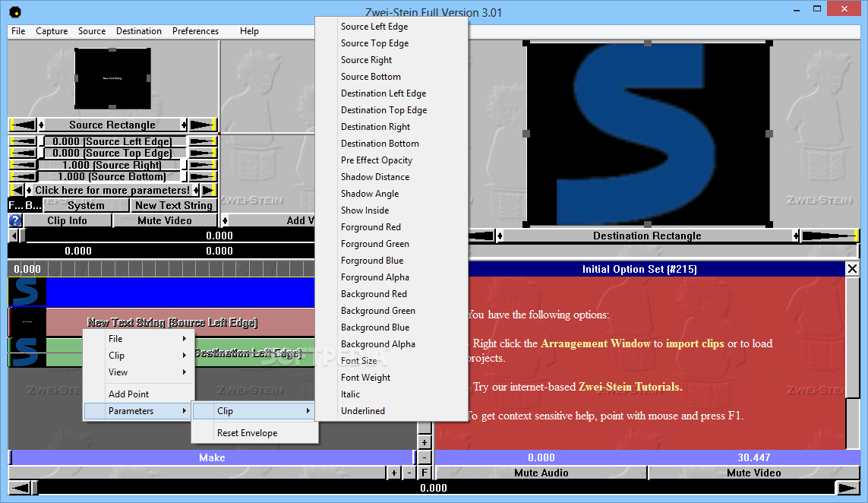The image size is (868, 503).
Task: Expand highlighted Clip entry above Reset Envelope
Action: pyautogui.click(x=254, y=410)
